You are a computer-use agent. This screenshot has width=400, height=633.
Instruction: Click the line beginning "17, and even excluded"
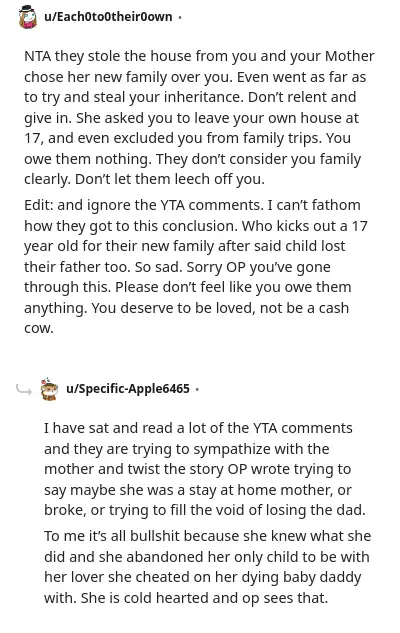187,138
